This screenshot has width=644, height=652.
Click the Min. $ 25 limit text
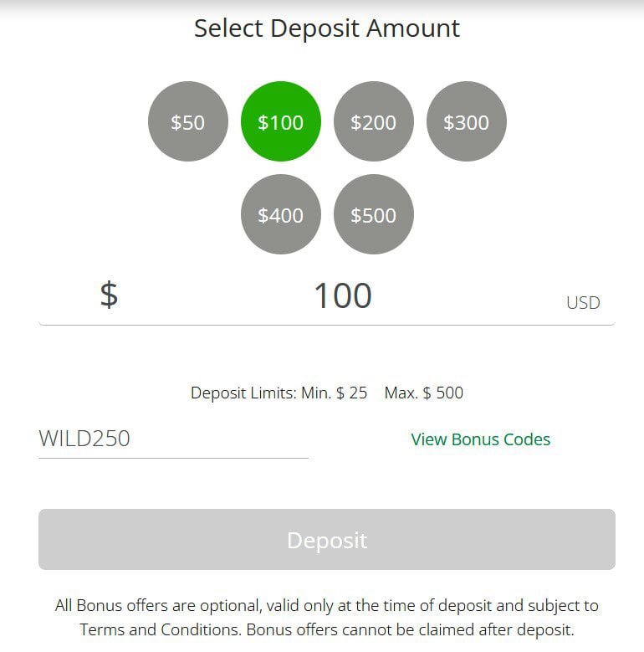334,393
